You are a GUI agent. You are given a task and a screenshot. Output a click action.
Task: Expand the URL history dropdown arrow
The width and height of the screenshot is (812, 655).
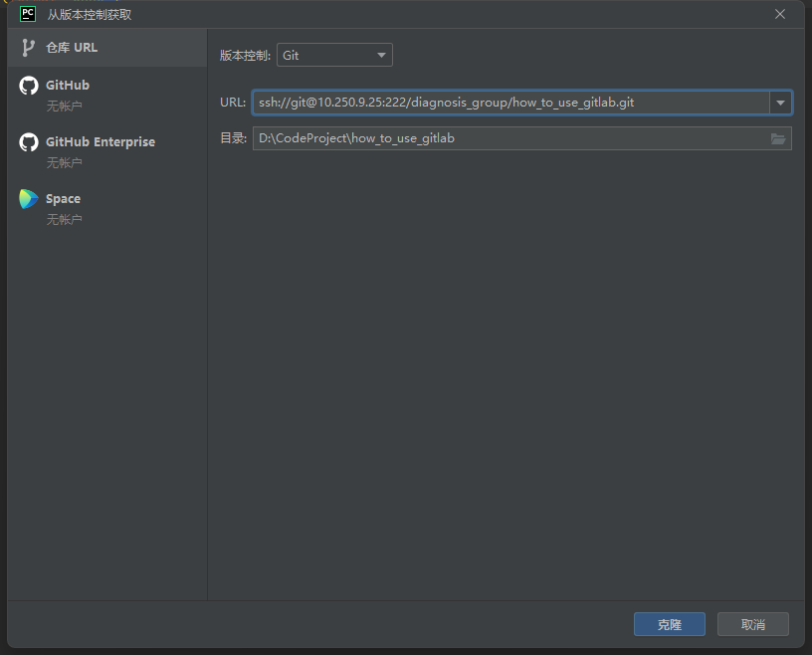pos(780,103)
